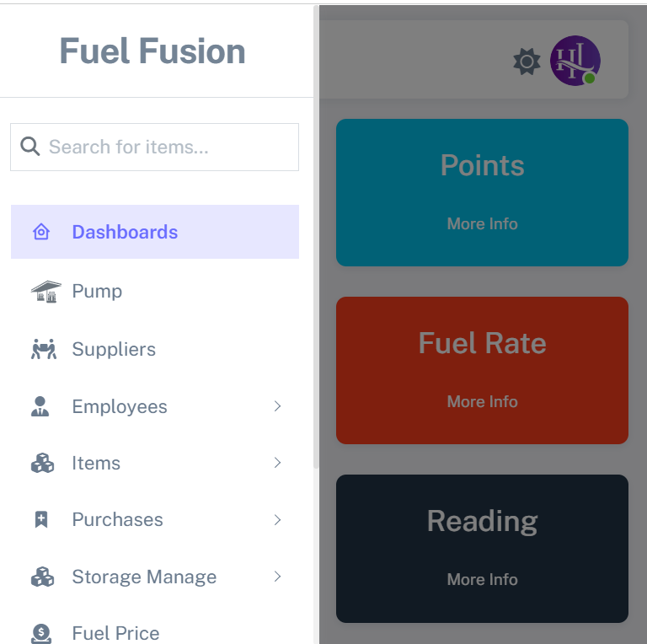This screenshot has height=644, width=647.
Task: Open More Info on Points card
Action: [482, 224]
